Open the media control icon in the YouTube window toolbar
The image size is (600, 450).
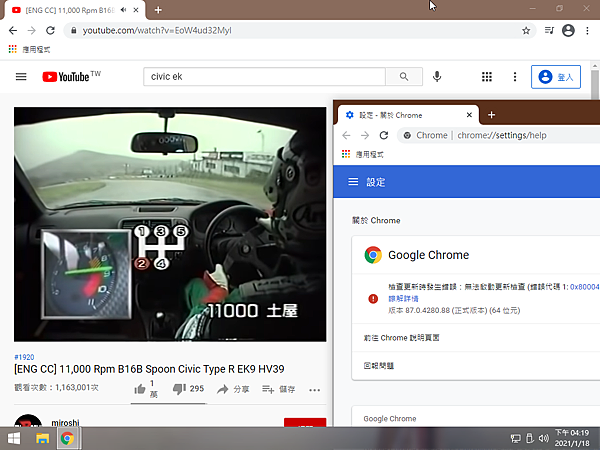(549, 30)
